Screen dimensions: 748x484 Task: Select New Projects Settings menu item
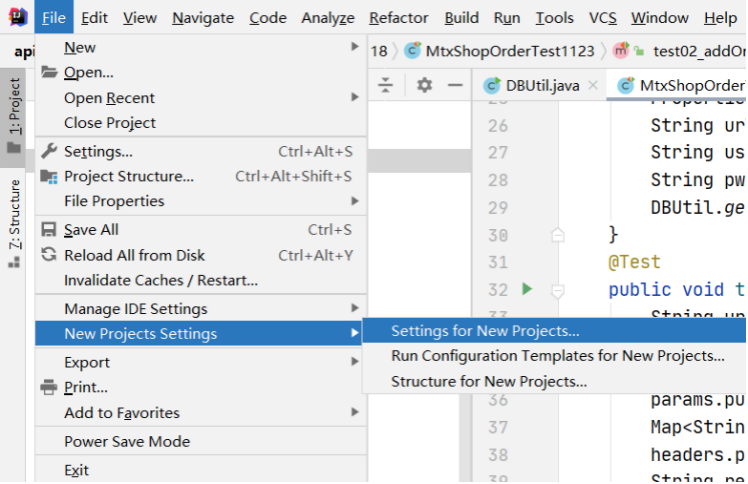point(199,333)
